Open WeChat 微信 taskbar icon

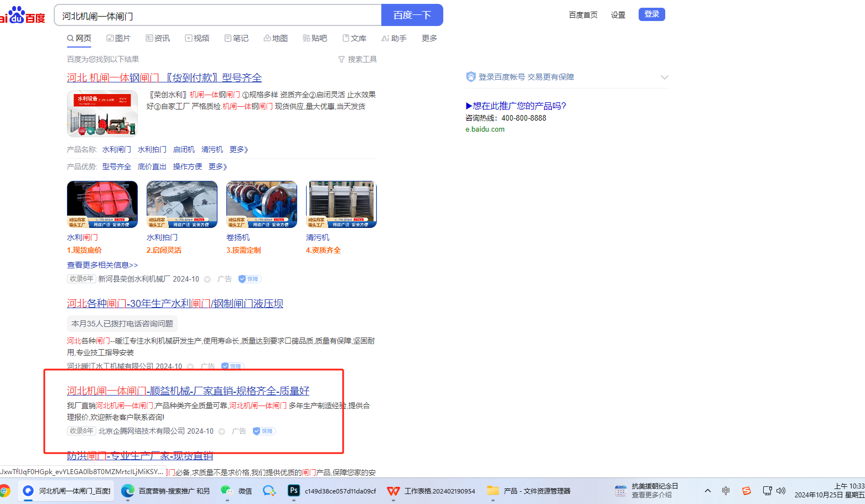point(226,491)
